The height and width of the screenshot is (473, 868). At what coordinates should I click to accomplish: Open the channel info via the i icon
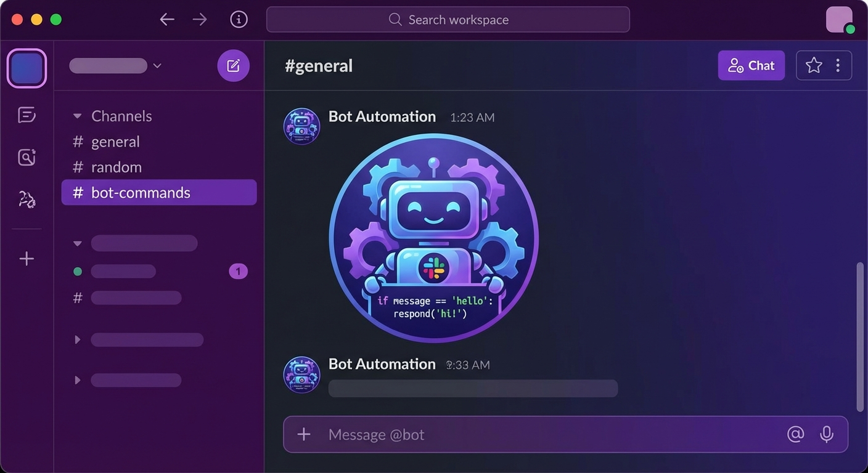(x=239, y=19)
